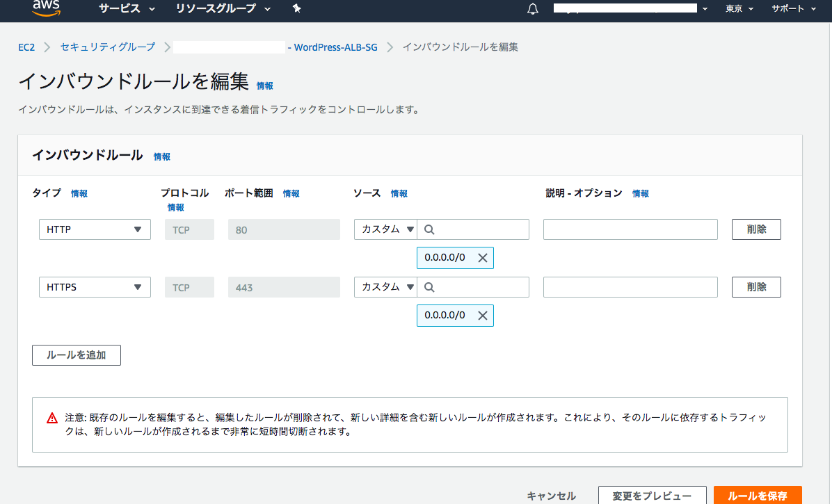Click ルールを保存 button
832x504 pixels.
(x=757, y=496)
